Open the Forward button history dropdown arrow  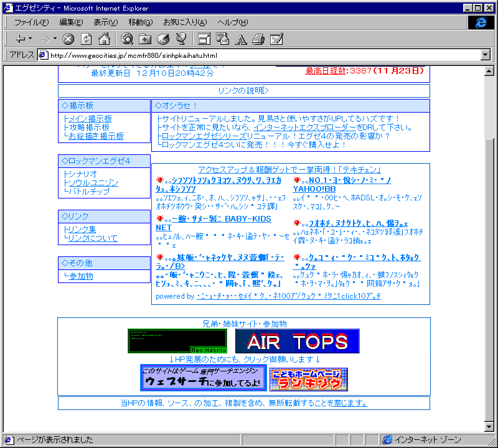(x=55, y=39)
